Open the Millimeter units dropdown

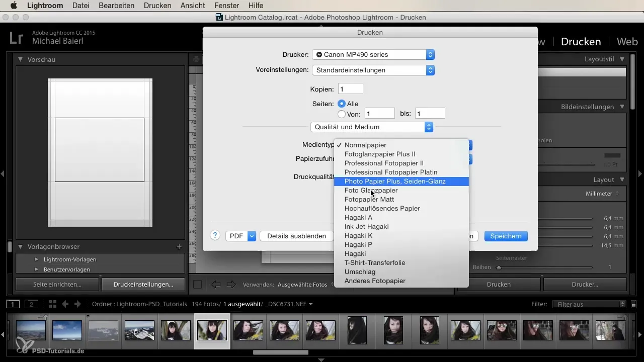click(602, 194)
